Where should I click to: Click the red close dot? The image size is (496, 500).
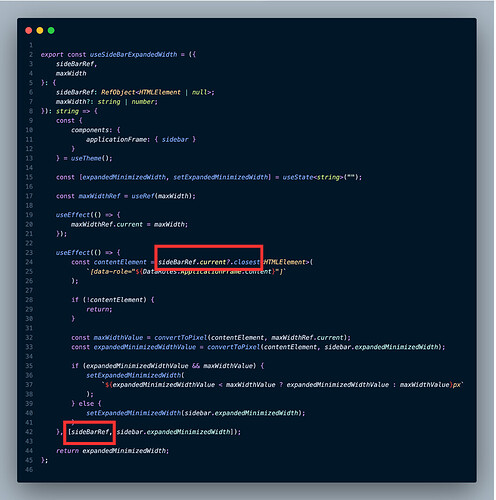point(29,31)
